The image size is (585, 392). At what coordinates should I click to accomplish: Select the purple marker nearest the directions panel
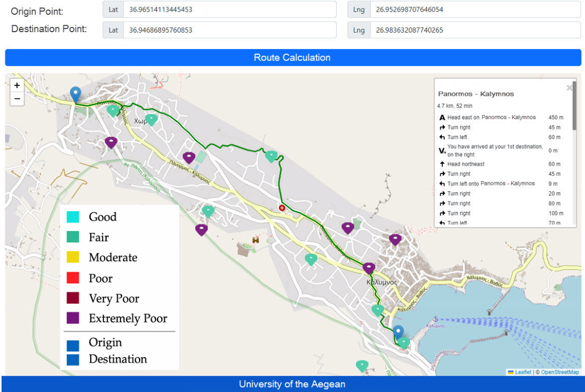click(395, 239)
